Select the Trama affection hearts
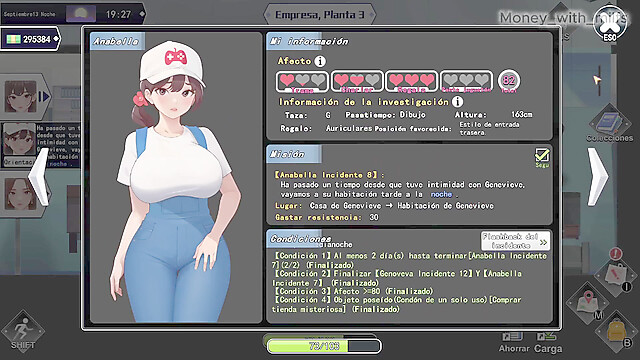The height and width of the screenshot is (360, 640). (302, 81)
